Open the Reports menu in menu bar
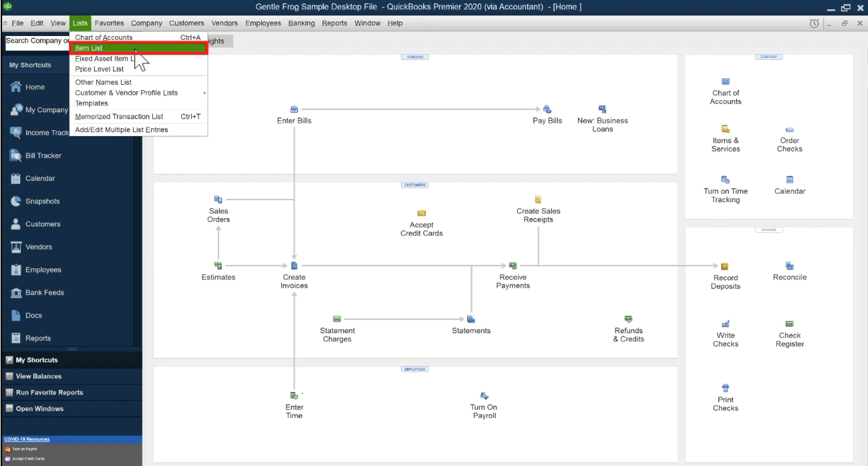Viewport: 868px width, 466px height. [x=334, y=23]
